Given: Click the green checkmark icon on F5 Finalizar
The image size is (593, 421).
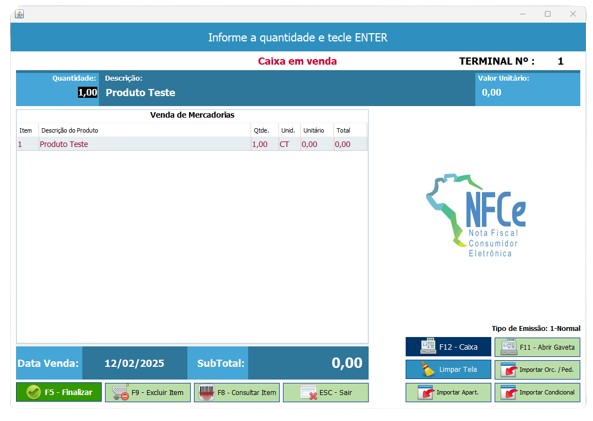Looking at the screenshot, I should pyautogui.click(x=33, y=392).
